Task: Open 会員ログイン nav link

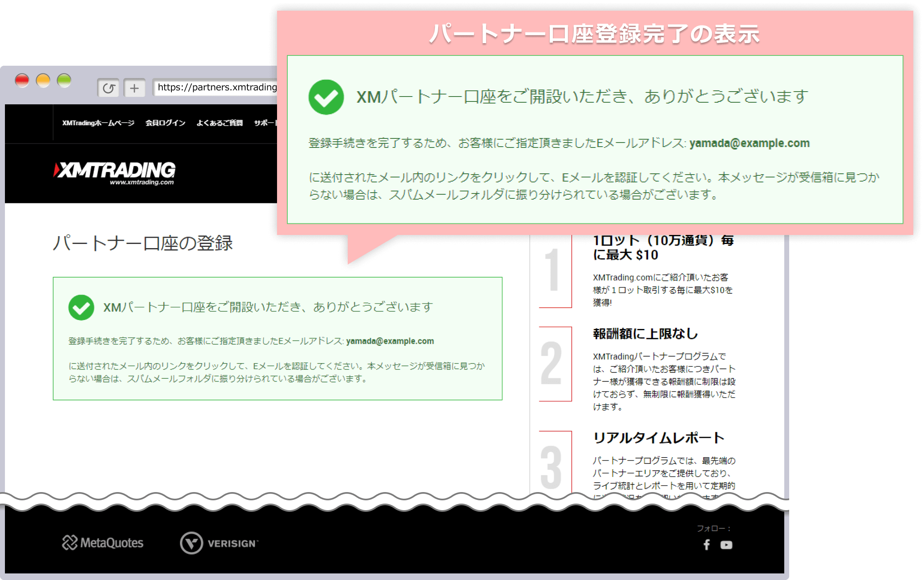Action: (165, 123)
